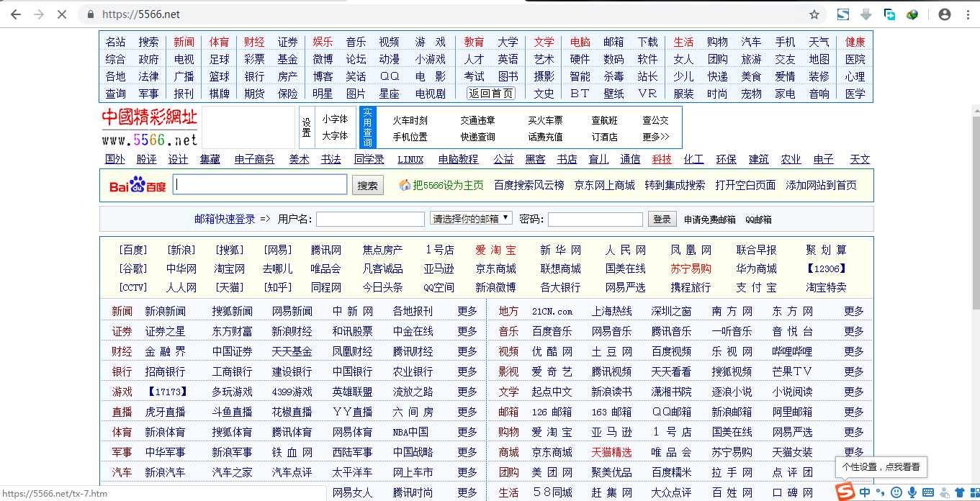Click the Sogou microphone voice input icon
This screenshot has height=501, width=980.
(x=912, y=493)
